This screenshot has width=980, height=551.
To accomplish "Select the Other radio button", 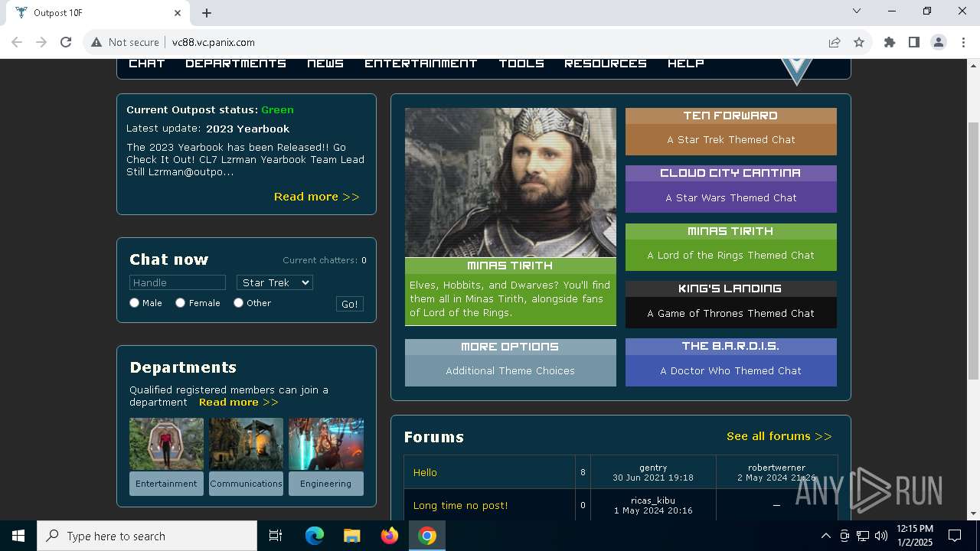I will 239,303.
